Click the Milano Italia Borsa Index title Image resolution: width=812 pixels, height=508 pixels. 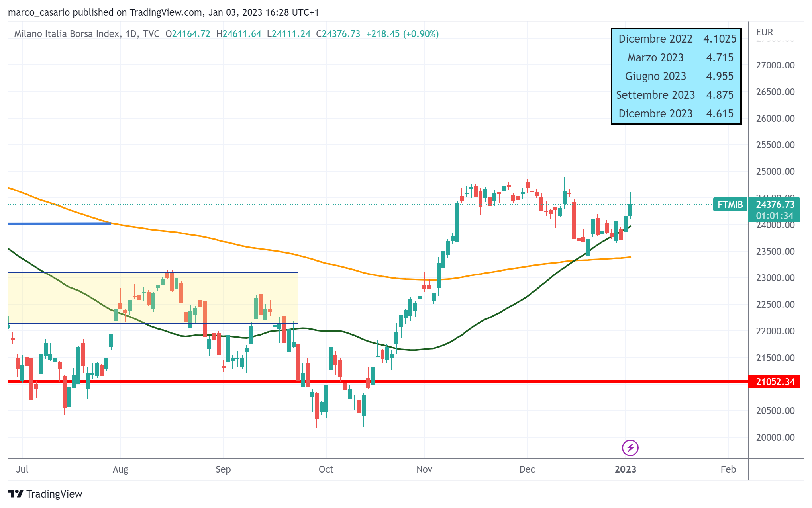[67, 34]
